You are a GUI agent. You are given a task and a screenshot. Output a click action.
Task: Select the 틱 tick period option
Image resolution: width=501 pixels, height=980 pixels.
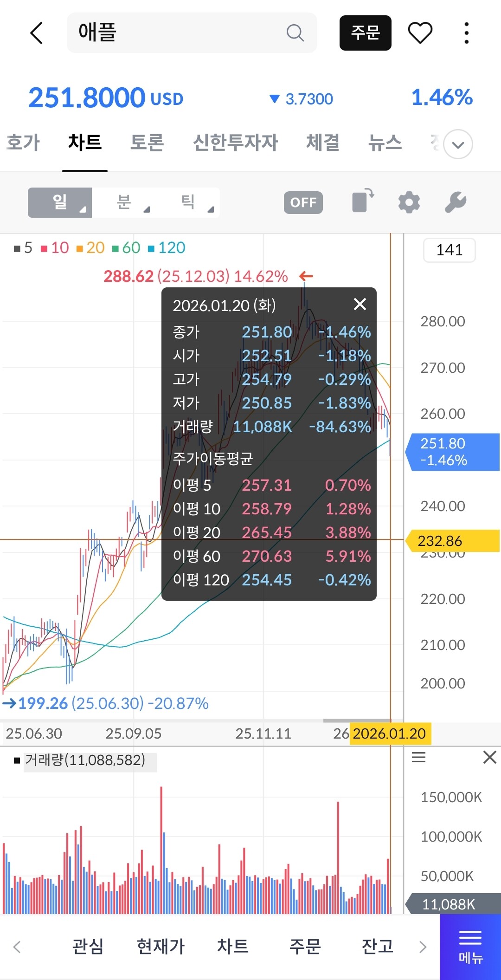[188, 202]
